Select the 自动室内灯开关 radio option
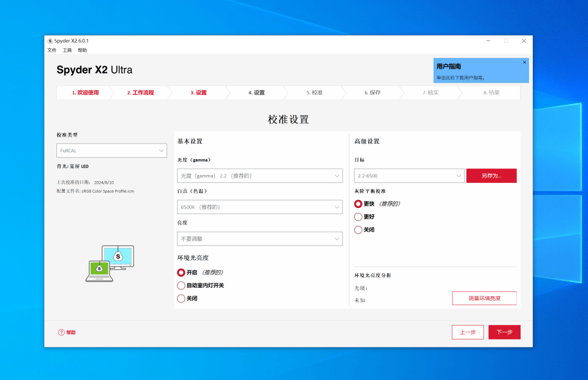The height and width of the screenshot is (380, 588). tap(181, 285)
